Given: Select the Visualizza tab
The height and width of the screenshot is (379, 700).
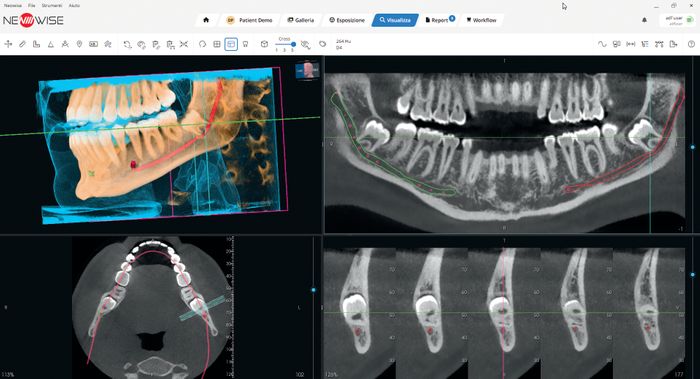Looking at the screenshot, I should pyautogui.click(x=395, y=20).
